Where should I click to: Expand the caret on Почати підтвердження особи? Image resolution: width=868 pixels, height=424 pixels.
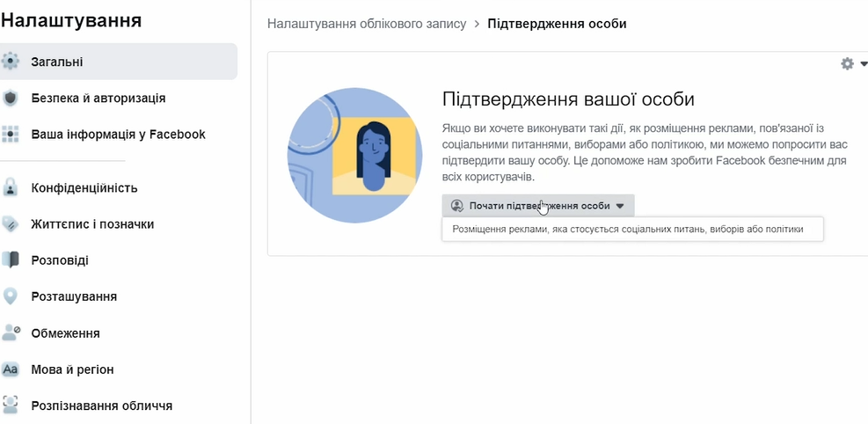point(620,206)
